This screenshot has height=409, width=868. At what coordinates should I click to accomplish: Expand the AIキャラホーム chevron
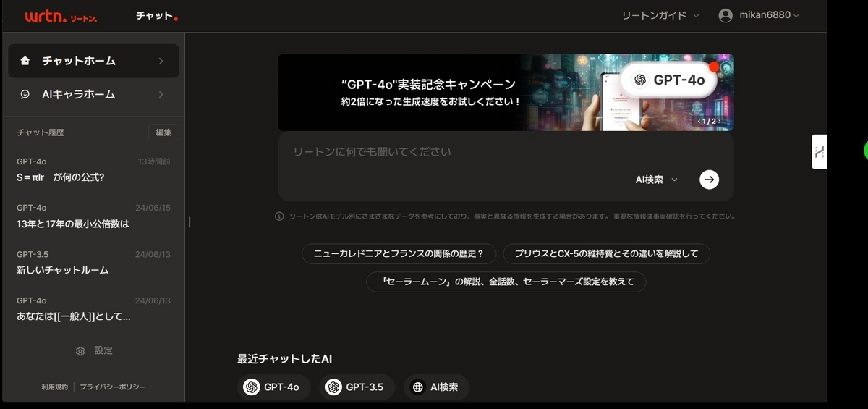click(161, 95)
